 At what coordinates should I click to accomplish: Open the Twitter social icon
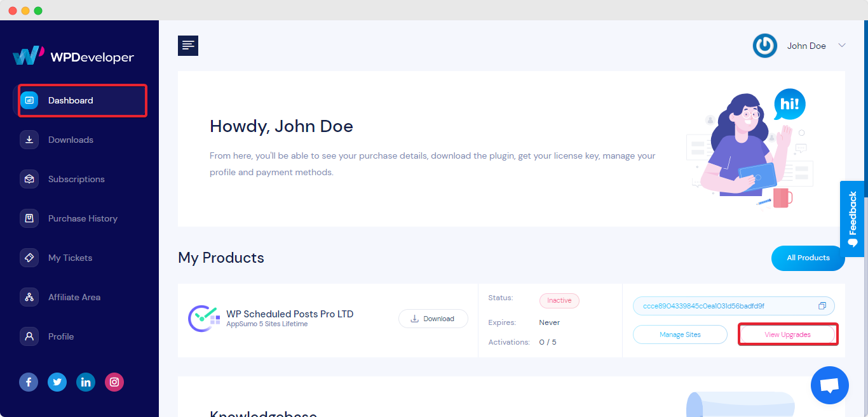[x=57, y=382]
